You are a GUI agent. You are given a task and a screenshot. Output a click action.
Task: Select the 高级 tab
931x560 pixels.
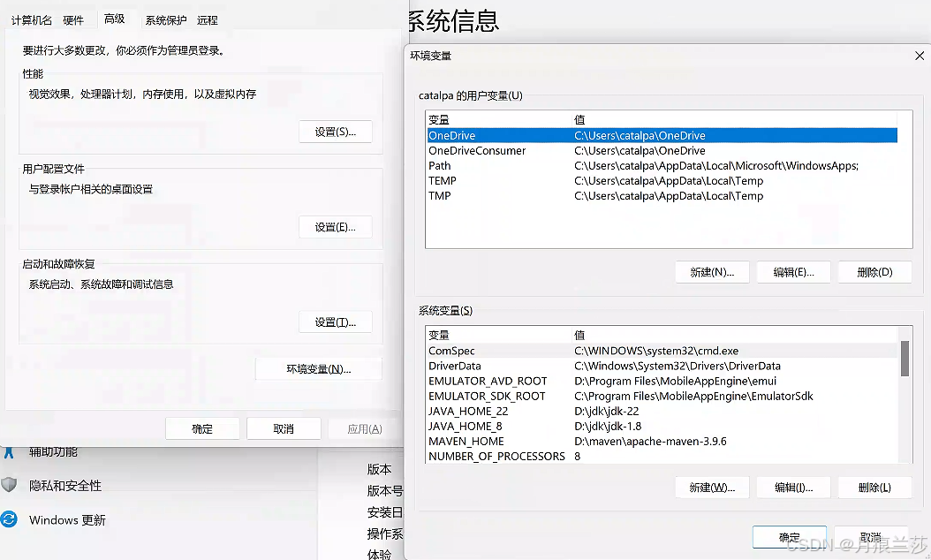114,19
